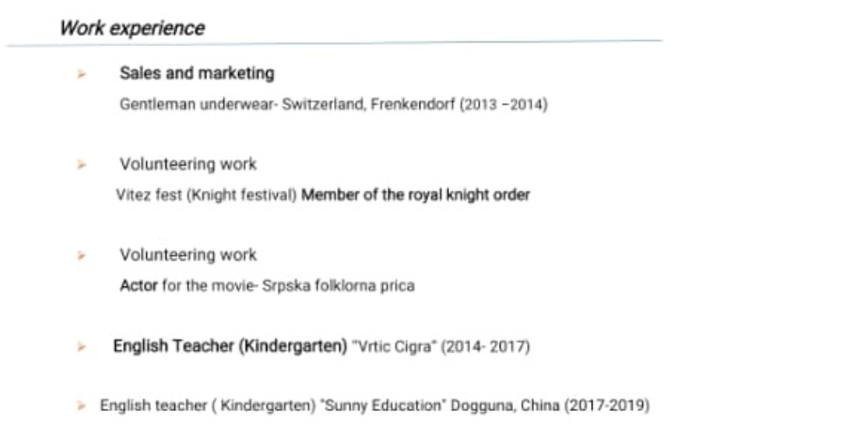This screenshot has width=868, height=427.
Task: Click the Work experience heading
Action: click(x=132, y=28)
